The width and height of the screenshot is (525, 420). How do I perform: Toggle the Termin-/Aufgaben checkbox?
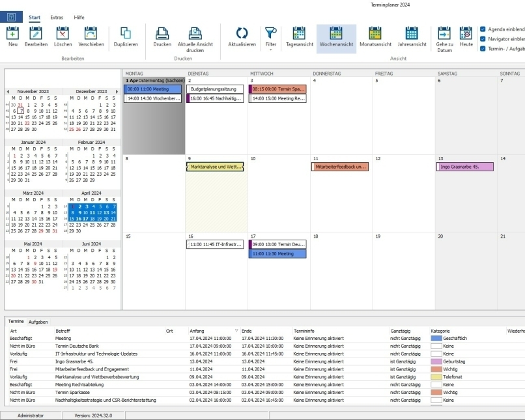tap(483, 49)
